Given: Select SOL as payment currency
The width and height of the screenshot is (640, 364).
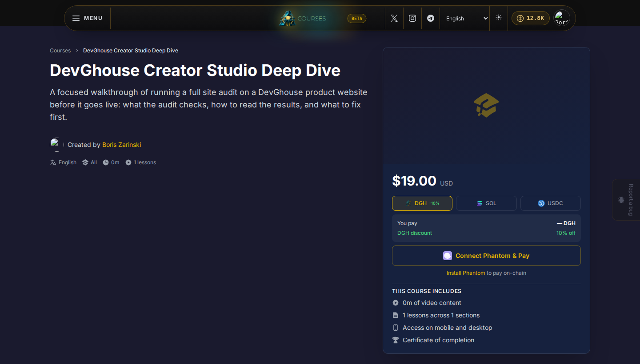Looking at the screenshot, I should coord(486,203).
